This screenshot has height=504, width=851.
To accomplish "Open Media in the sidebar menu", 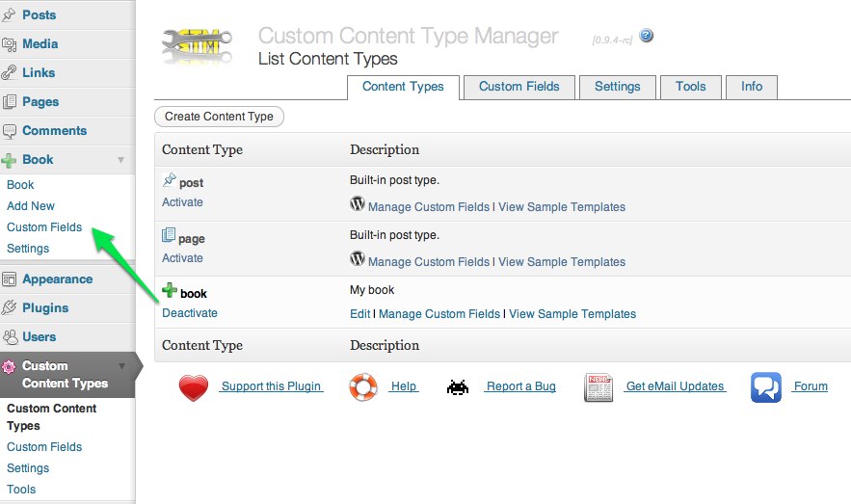I will coord(40,44).
